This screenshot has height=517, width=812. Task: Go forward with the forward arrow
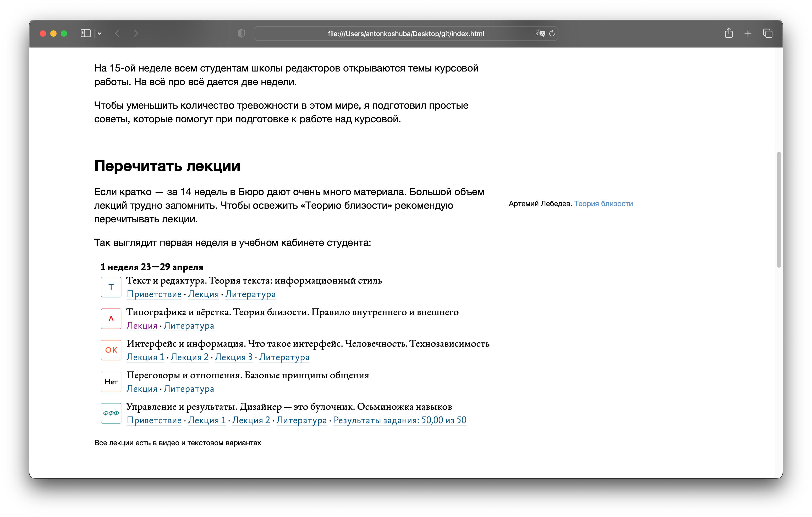(x=136, y=33)
